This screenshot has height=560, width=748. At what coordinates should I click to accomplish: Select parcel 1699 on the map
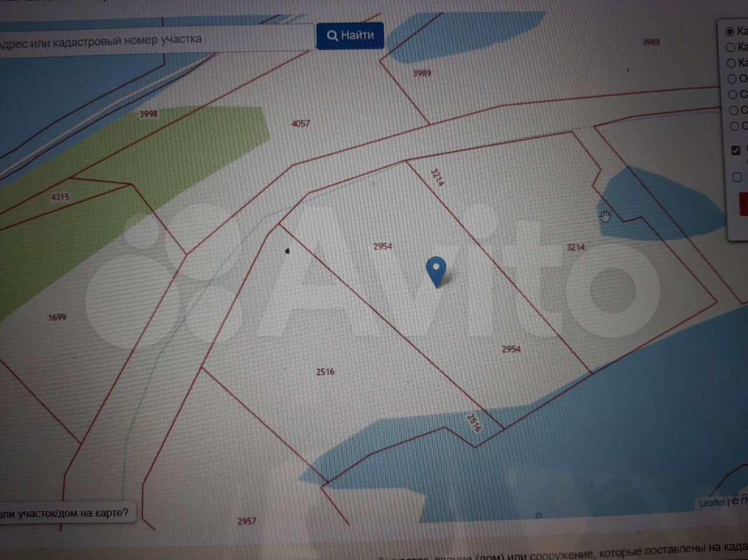point(57,317)
